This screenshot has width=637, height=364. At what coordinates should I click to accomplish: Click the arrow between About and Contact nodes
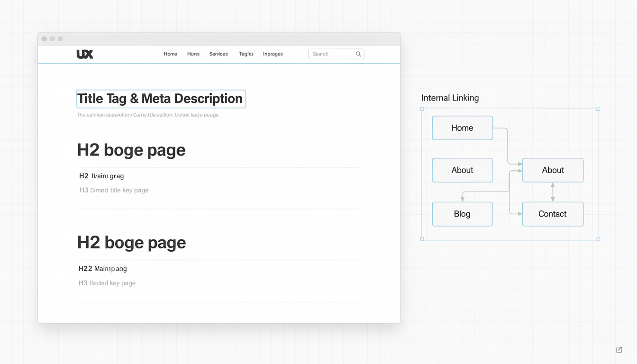click(x=553, y=192)
